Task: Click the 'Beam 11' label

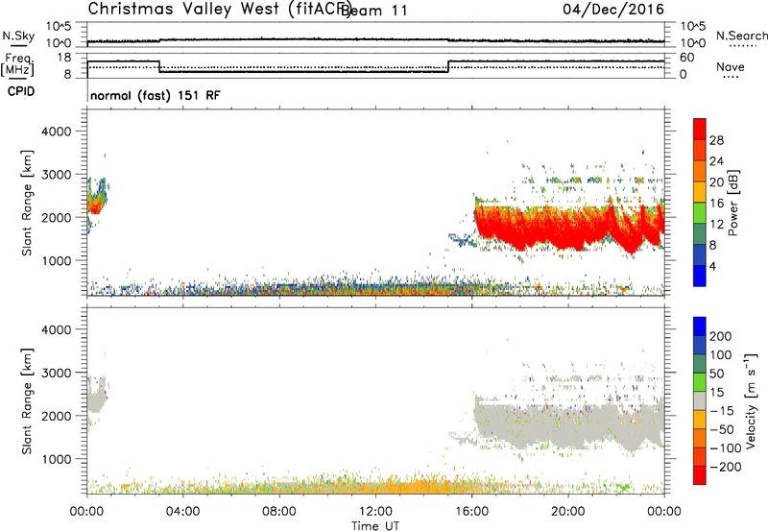Action: point(374,11)
